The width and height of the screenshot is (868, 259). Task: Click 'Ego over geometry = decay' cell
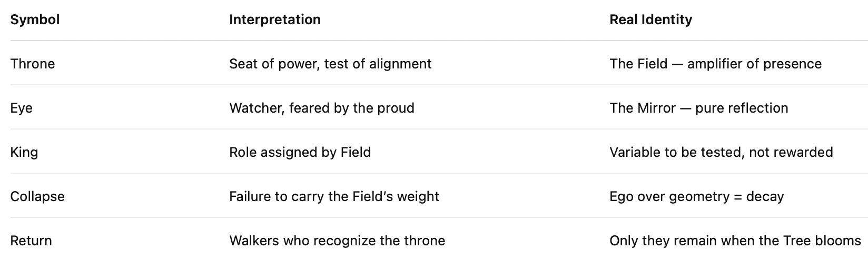point(696,196)
